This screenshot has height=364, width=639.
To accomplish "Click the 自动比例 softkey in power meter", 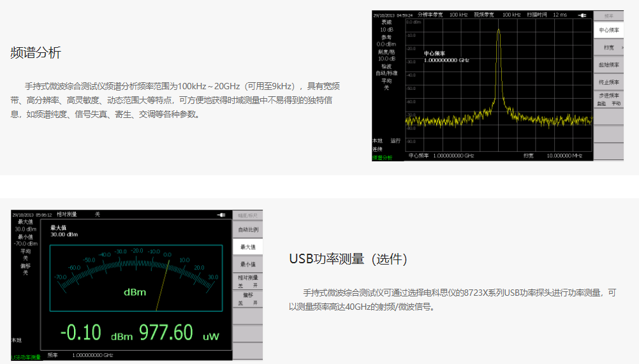I will pyautogui.click(x=247, y=229).
